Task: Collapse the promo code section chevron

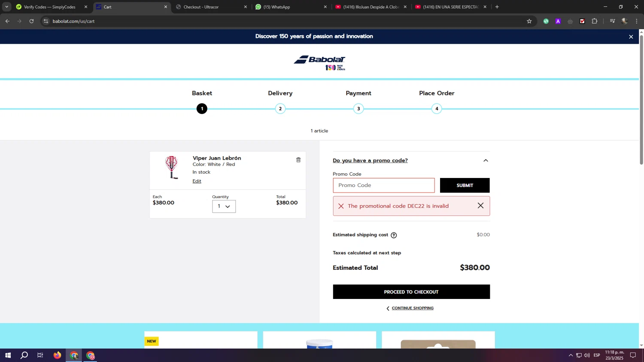Action: point(486,160)
